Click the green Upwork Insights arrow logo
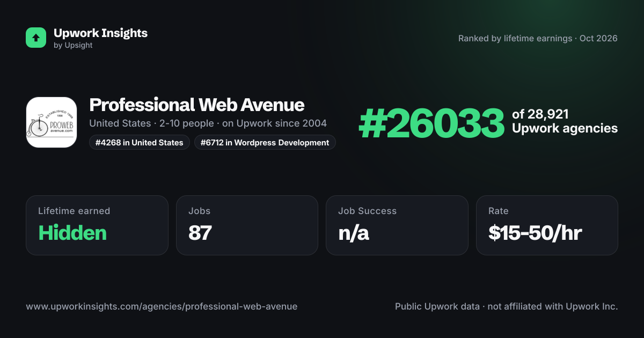The height and width of the screenshot is (338, 644). (36, 38)
